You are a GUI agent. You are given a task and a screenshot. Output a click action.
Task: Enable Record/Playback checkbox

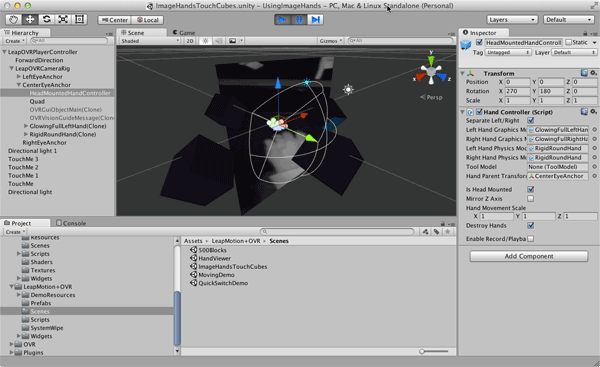point(531,239)
